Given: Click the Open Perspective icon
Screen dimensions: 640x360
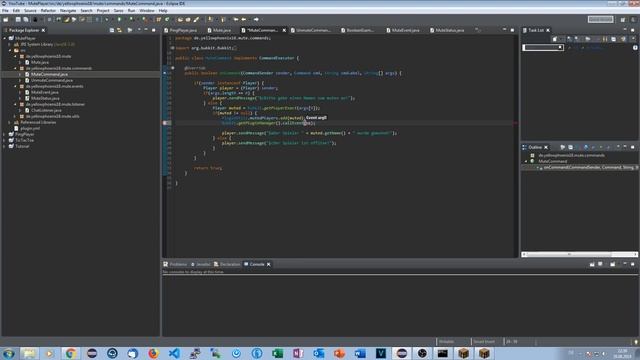Looking at the screenshot, I should click(622, 19).
